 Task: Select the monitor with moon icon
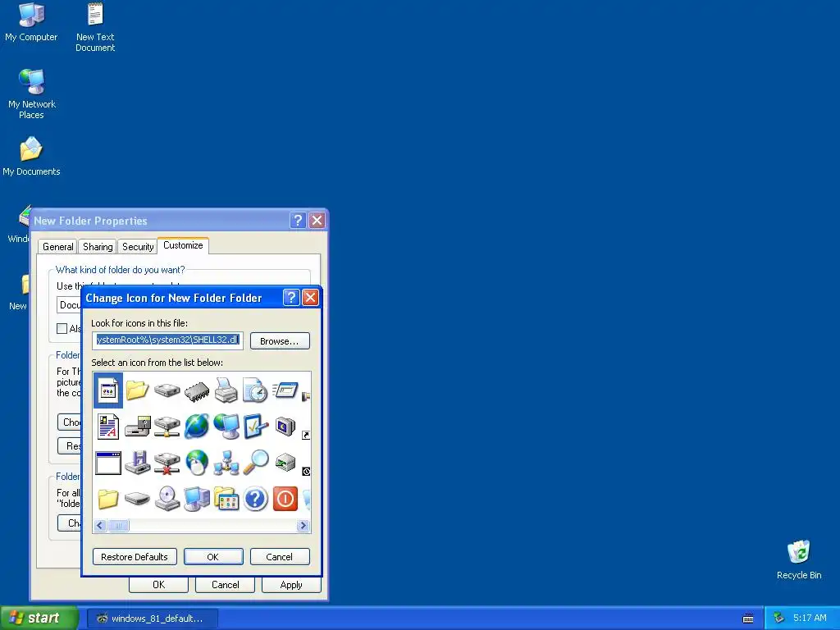(x=285, y=427)
